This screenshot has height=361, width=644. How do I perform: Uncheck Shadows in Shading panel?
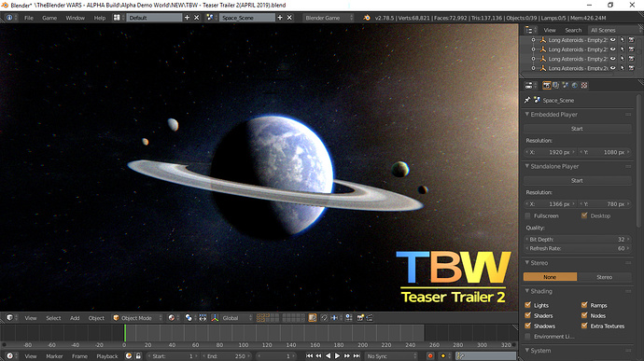(x=527, y=326)
